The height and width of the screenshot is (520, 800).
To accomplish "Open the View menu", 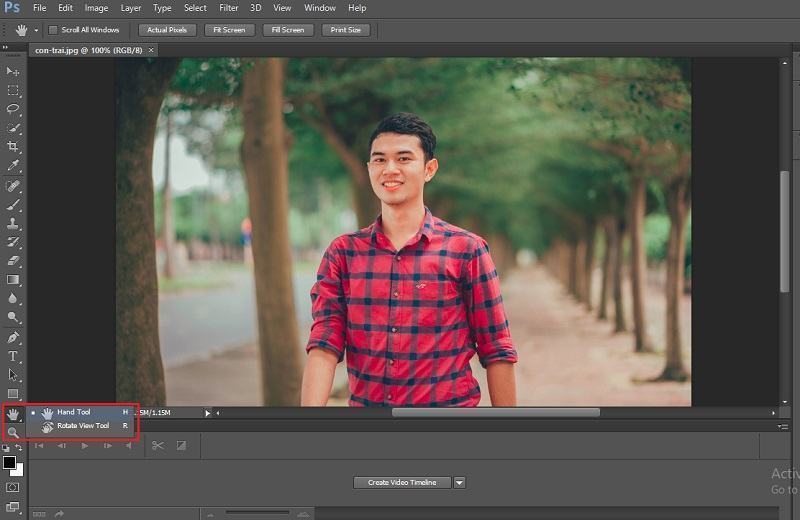I will tap(282, 8).
